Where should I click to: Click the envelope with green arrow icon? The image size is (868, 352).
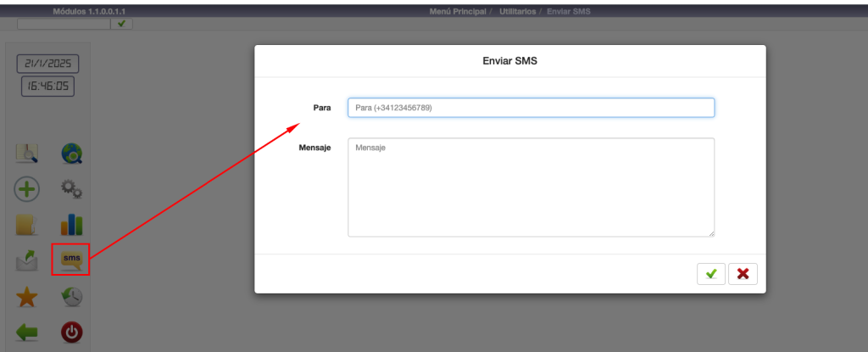coord(27,260)
